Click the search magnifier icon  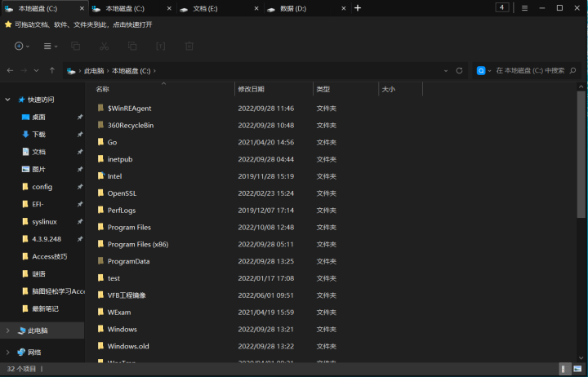coord(572,70)
